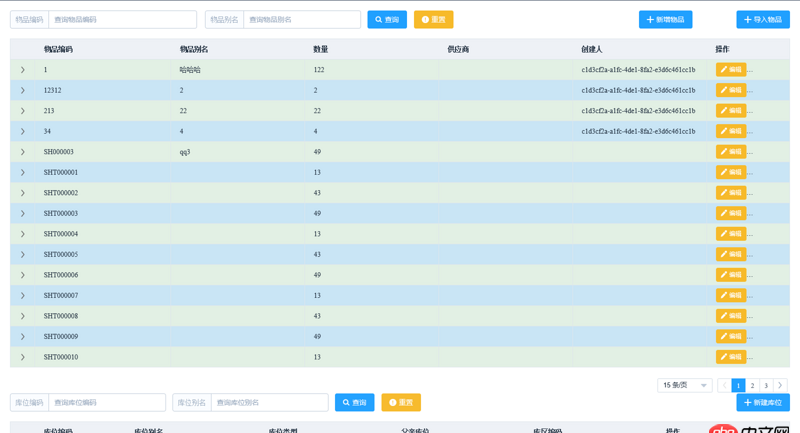Screen dimensions: 800x433
Task: Select creator ID in row 12312
Action: pos(638,90)
